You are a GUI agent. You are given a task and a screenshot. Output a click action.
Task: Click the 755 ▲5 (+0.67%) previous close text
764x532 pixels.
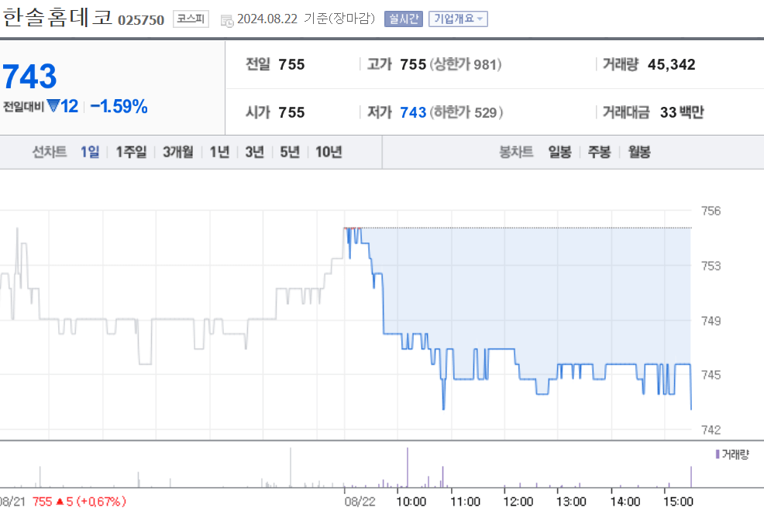coord(79,501)
